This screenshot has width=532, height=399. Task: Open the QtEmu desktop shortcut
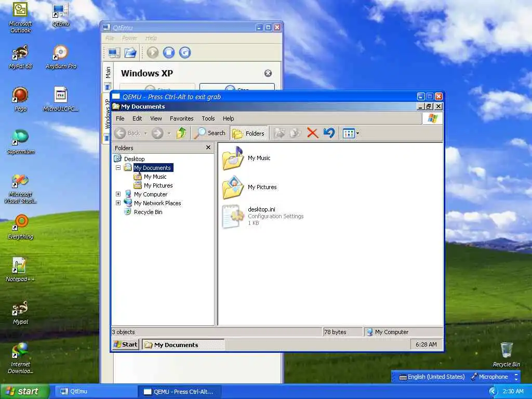pos(61,15)
